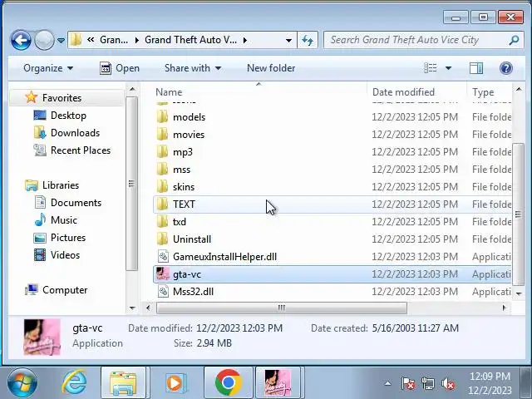Click the Windows Explorer taskbar icon
This screenshot has width=532, height=399.
click(123, 383)
